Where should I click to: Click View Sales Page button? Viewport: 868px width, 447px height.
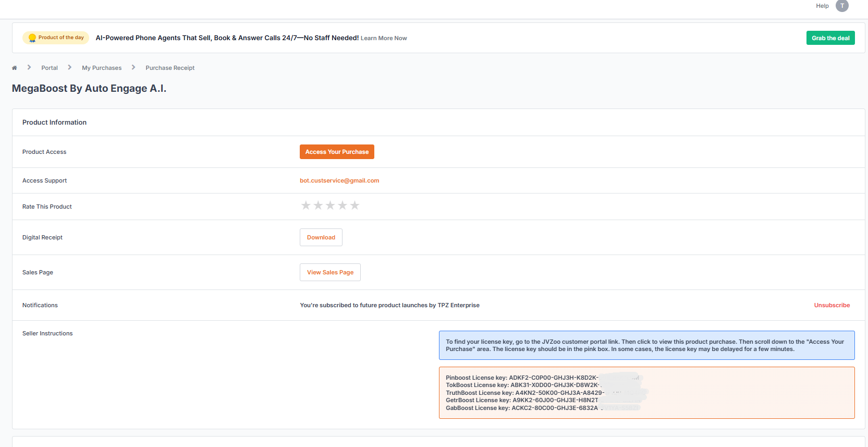pyautogui.click(x=330, y=272)
